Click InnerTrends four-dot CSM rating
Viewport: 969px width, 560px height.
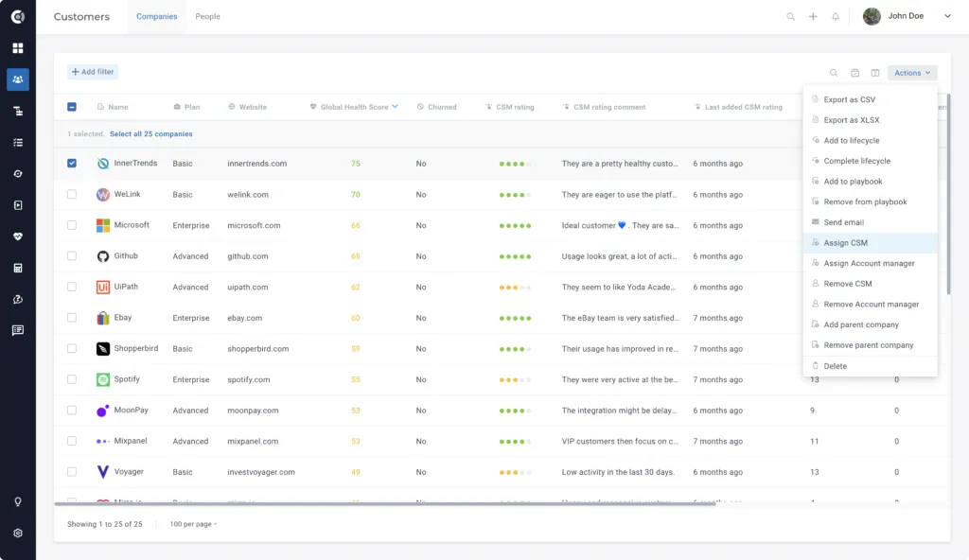[515, 164]
